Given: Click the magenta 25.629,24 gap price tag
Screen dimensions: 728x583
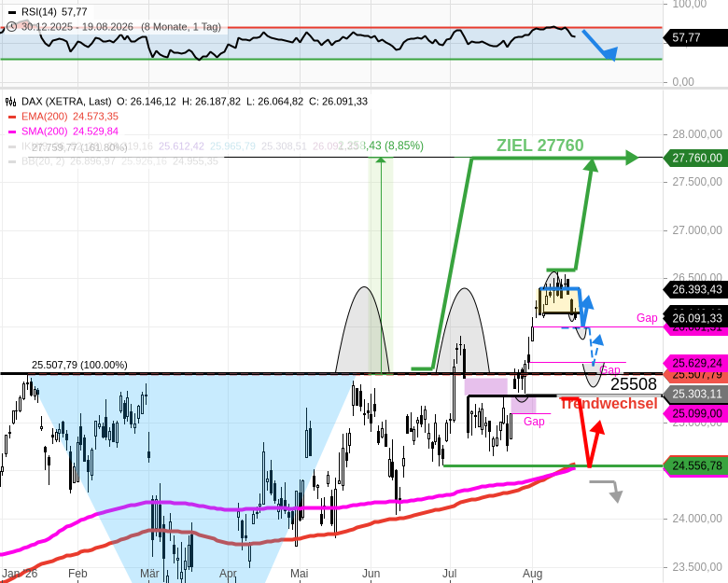Looking at the screenshot, I should tap(696, 363).
